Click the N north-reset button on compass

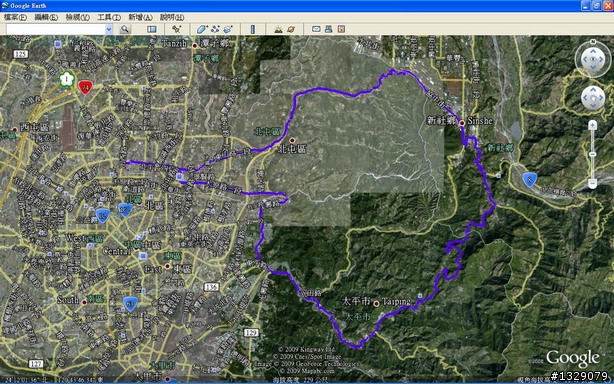pyautogui.click(x=593, y=41)
